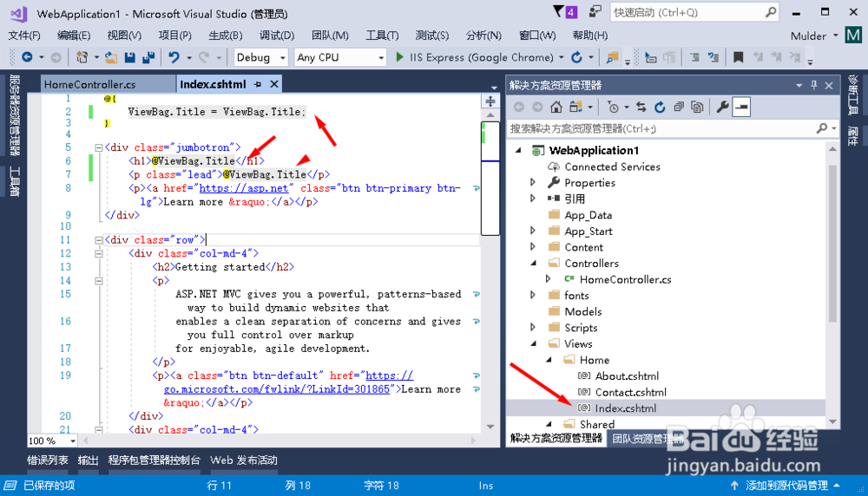
Task: Click the Open File folder icon
Action: pyautogui.click(x=111, y=57)
